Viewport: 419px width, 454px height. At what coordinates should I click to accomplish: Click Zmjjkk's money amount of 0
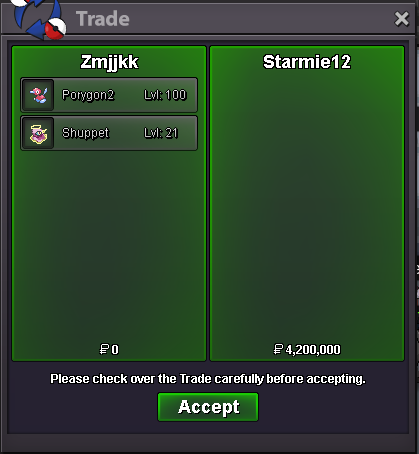(115, 350)
